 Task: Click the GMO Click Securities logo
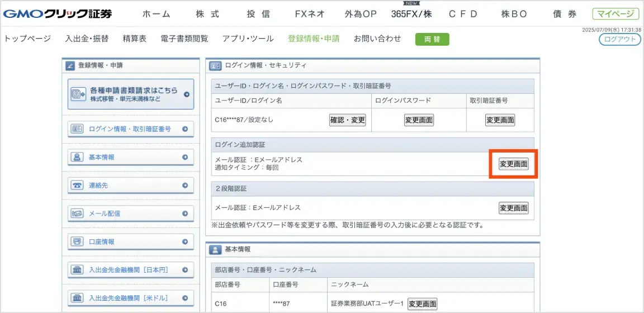(58, 13)
